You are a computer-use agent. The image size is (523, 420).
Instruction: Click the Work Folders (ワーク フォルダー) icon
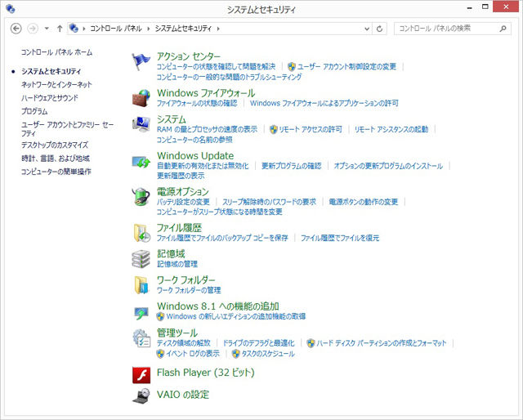coord(141,285)
